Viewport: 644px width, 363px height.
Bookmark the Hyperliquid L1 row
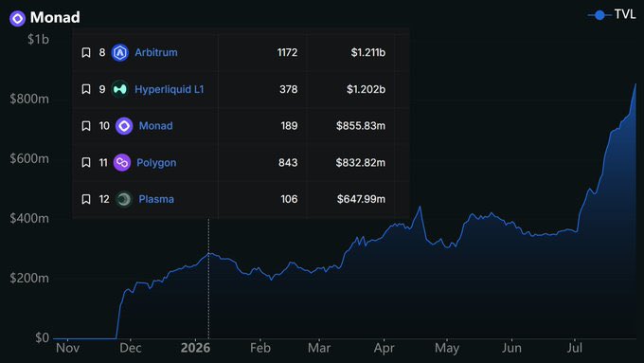tap(86, 89)
